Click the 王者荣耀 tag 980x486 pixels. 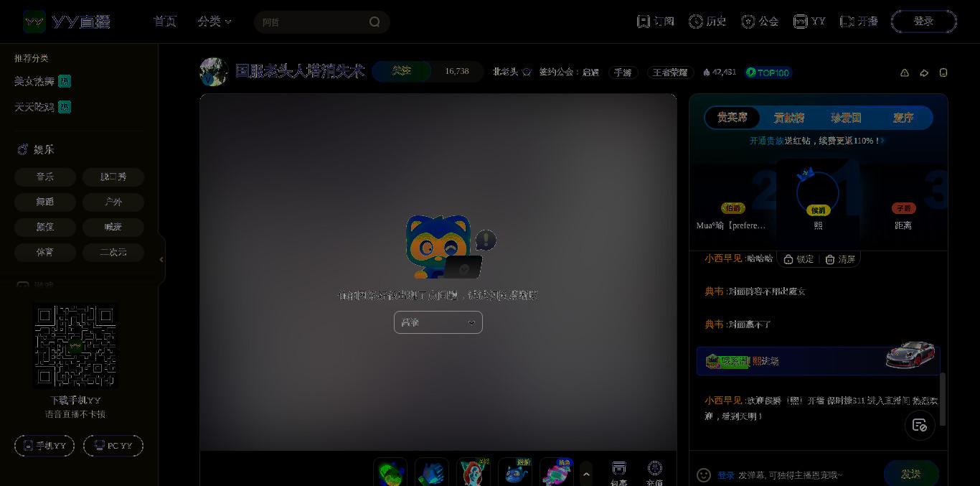[670, 73]
